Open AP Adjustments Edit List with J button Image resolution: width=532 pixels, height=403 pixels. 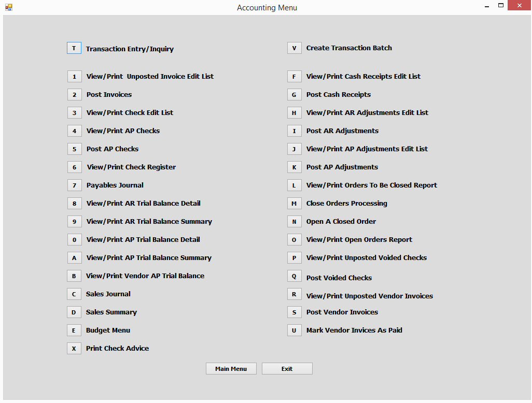point(294,149)
